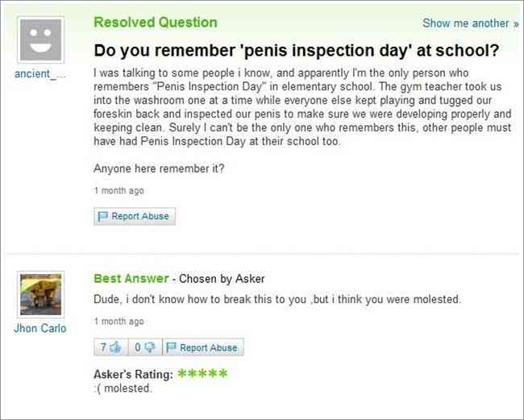This screenshot has width=524, height=420.
Task: Click the green Asker's Rating stars
Action: point(202,374)
